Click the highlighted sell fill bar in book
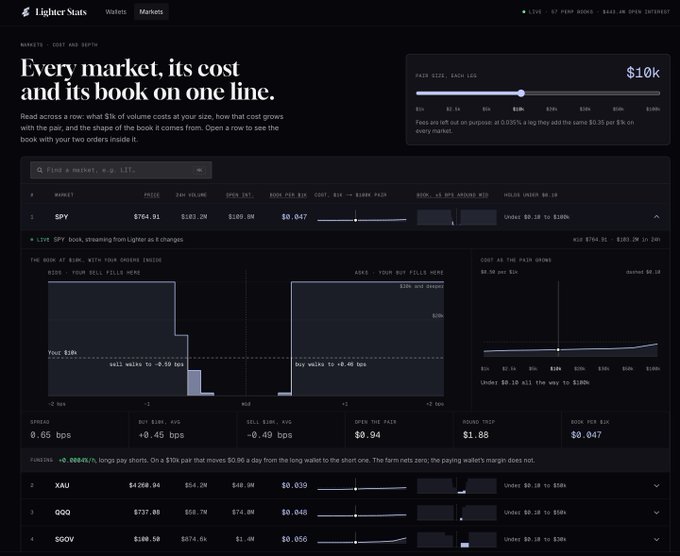The image size is (680, 556). 194,383
